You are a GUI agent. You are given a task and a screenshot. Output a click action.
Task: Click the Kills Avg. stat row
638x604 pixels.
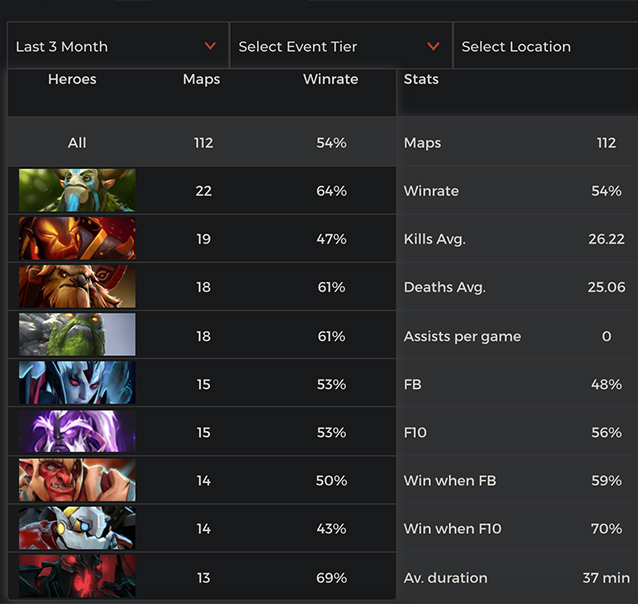point(517,239)
